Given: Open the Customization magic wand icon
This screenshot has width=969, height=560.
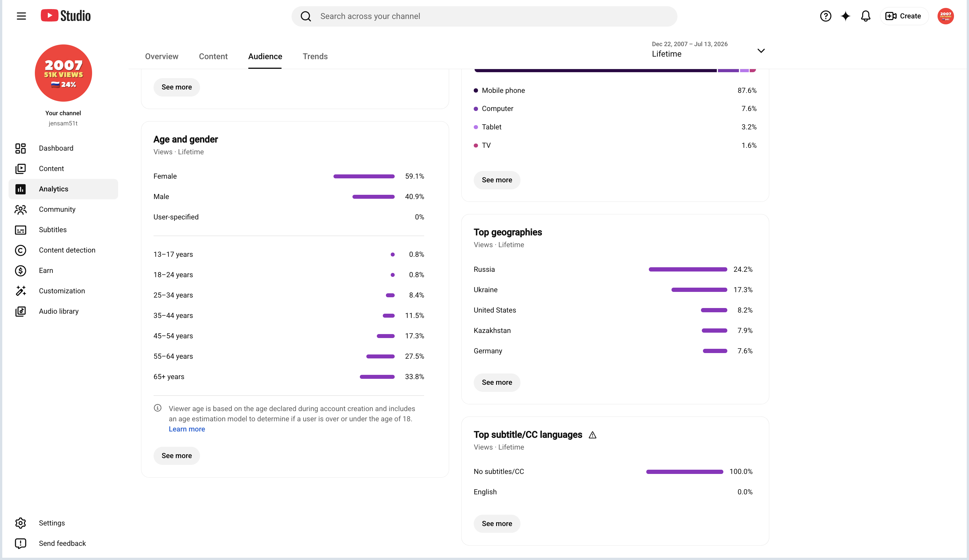Looking at the screenshot, I should click(20, 291).
